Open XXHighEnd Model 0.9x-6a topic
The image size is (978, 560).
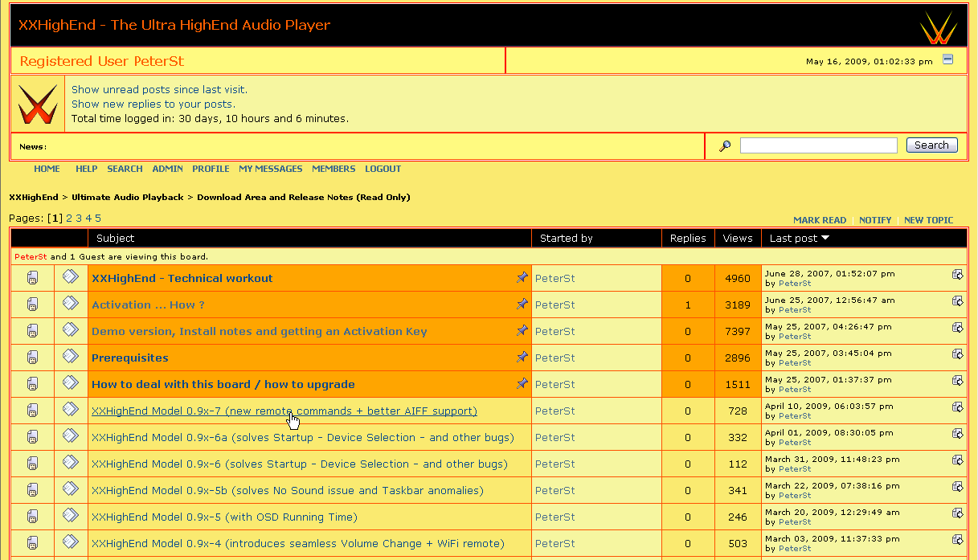pyautogui.click(x=303, y=438)
